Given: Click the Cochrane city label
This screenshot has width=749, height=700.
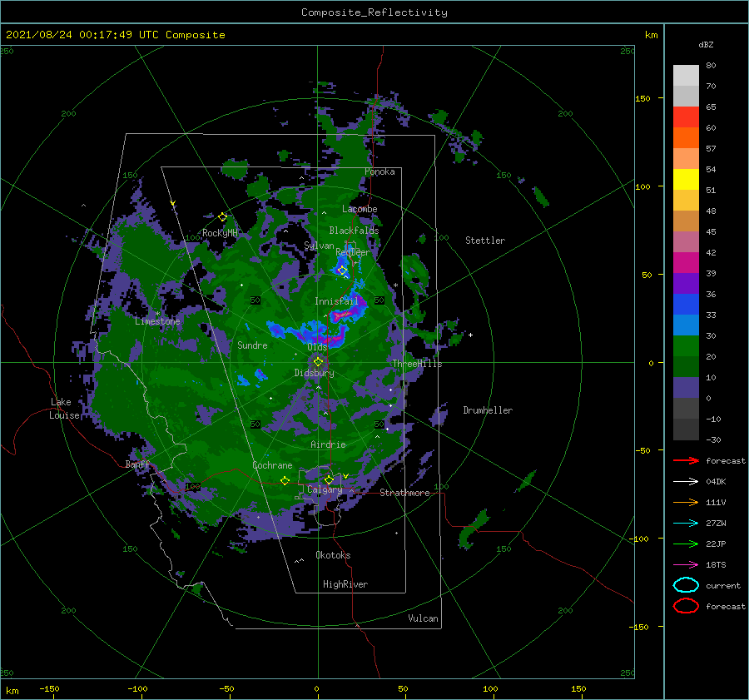Looking at the screenshot, I should [x=272, y=465].
